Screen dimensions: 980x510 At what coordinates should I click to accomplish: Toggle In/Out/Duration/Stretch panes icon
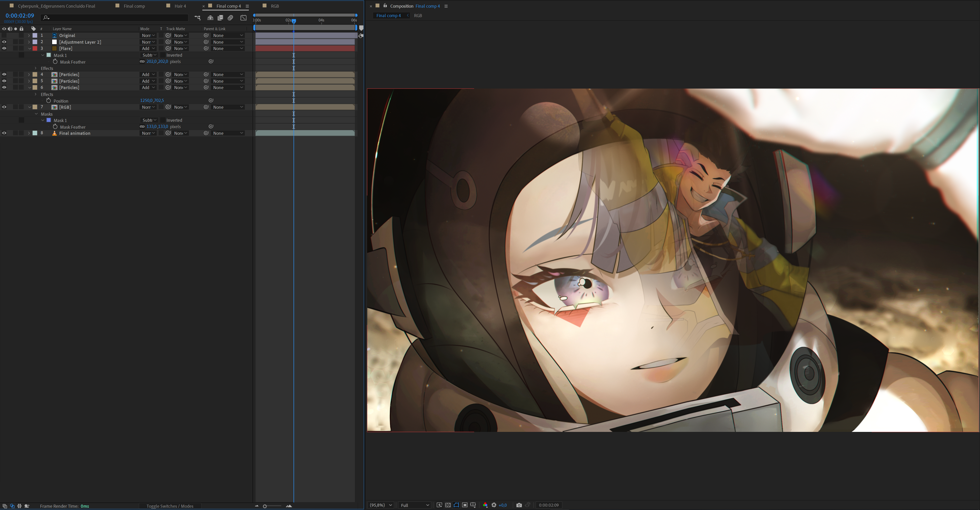coord(19,506)
